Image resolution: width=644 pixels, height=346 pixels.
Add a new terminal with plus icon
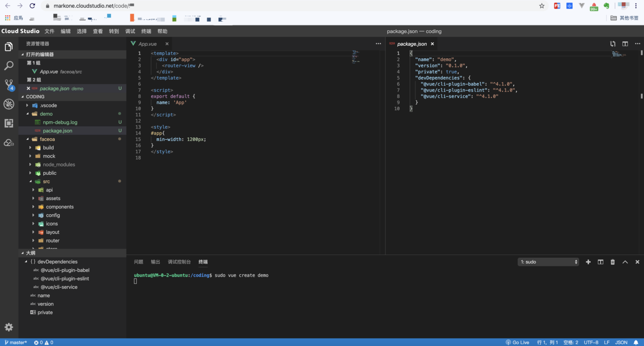(x=588, y=262)
